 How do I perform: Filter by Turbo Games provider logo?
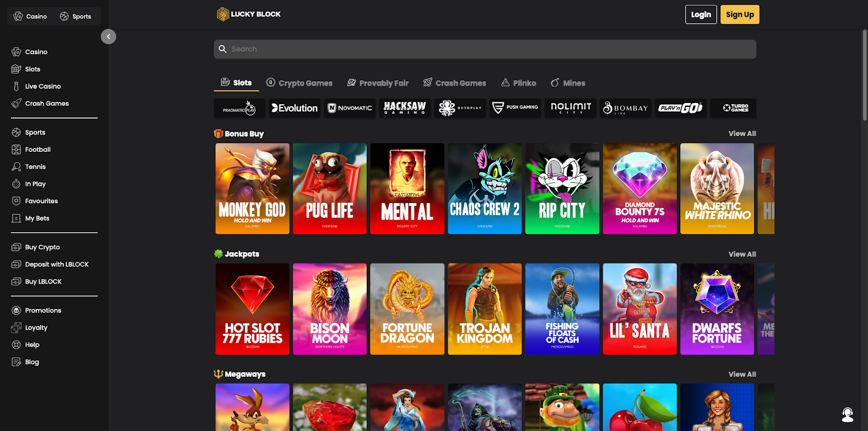pyautogui.click(x=733, y=108)
